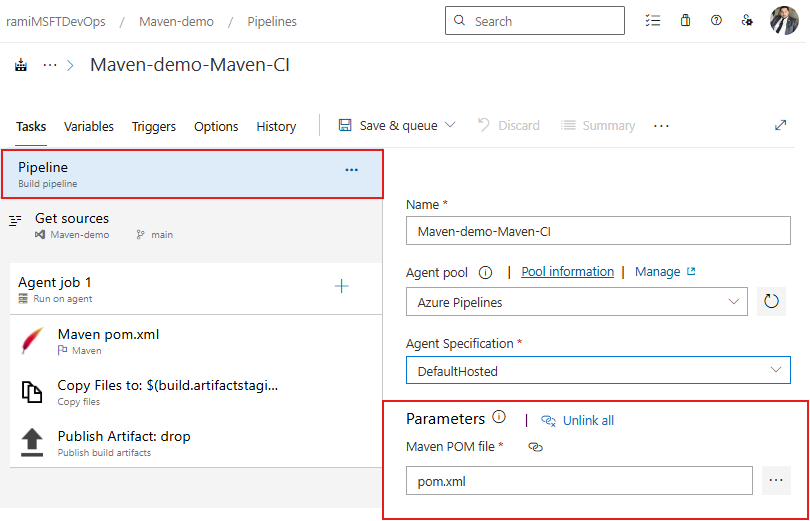Select the Publish Artifact: drop task
This screenshot has height=521, width=810.
coord(196,443)
